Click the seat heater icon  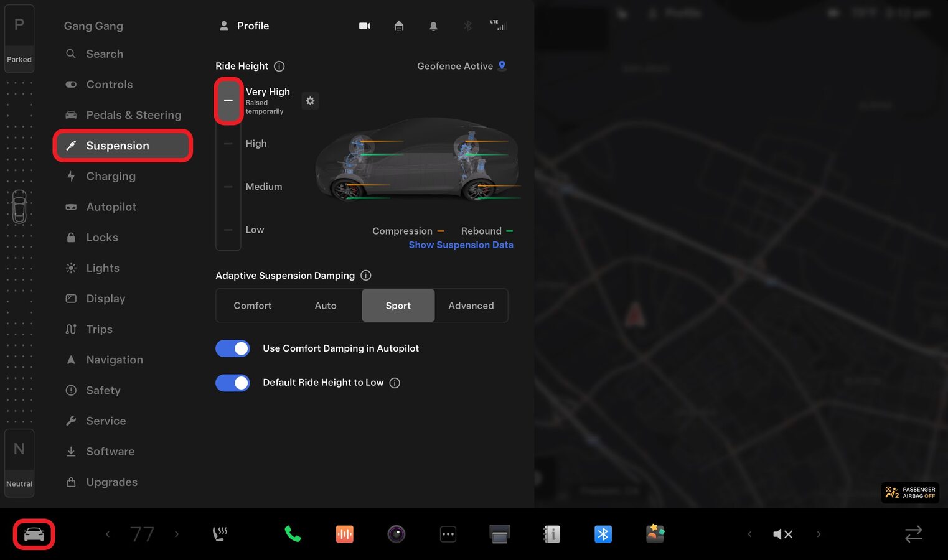coord(220,534)
